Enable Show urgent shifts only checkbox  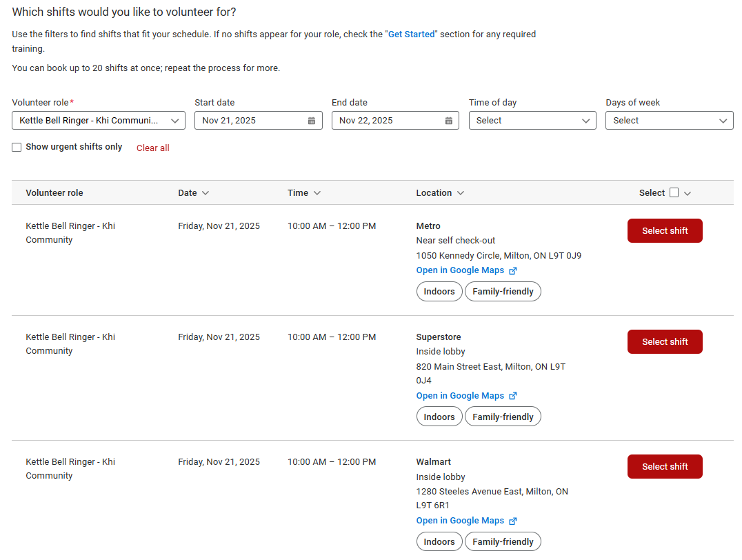[17, 147]
